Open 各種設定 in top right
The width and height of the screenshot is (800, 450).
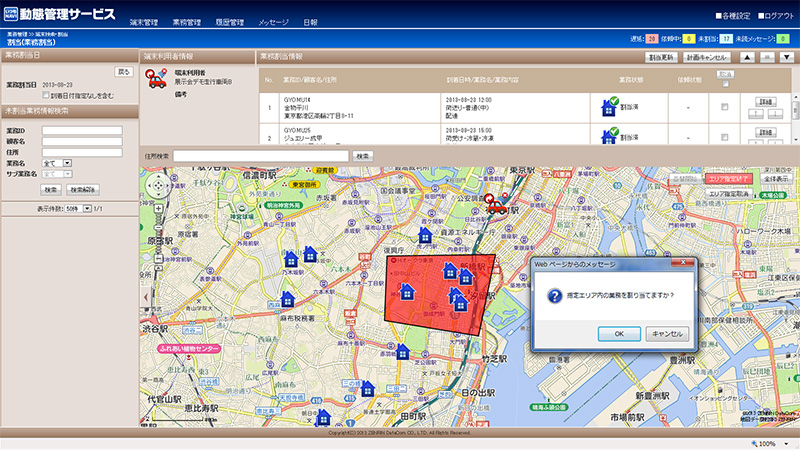coord(733,16)
